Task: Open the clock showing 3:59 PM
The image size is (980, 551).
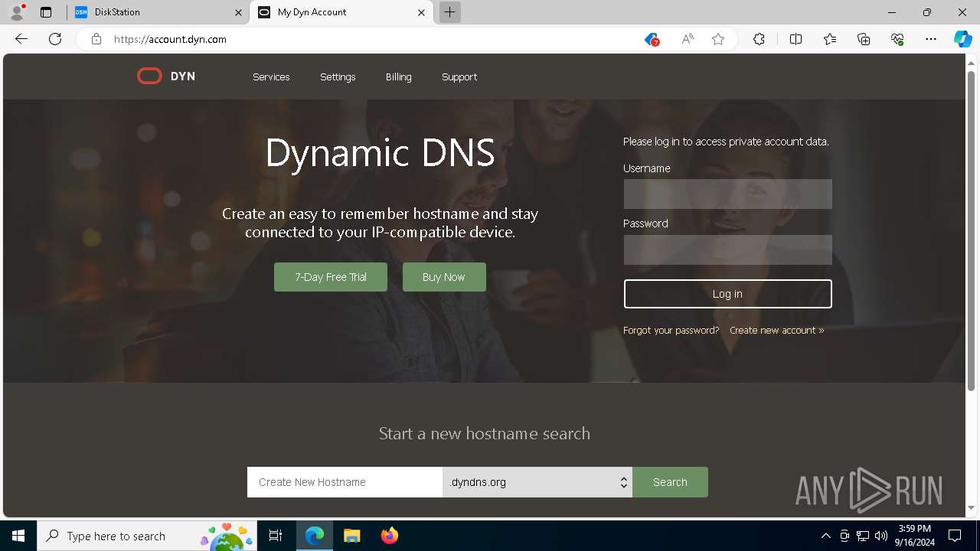Action: (x=915, y=536)
